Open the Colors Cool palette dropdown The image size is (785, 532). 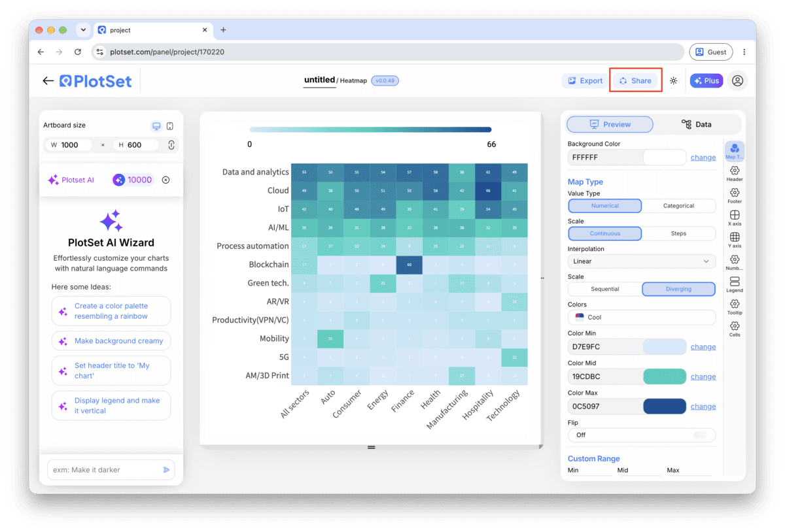[x=642, y=317]
